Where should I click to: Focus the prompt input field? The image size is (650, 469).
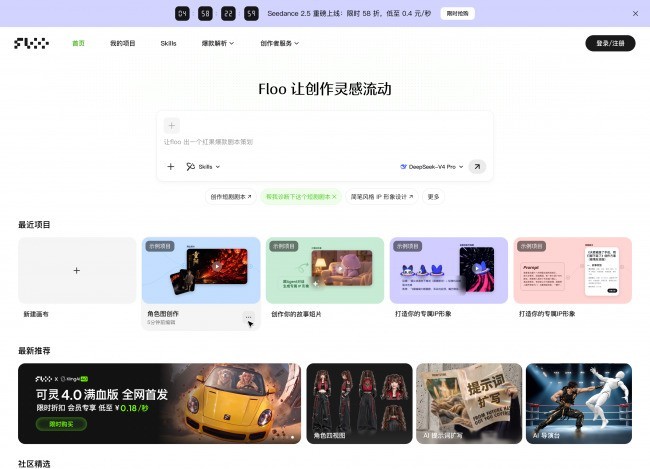[x=325, y=142]
